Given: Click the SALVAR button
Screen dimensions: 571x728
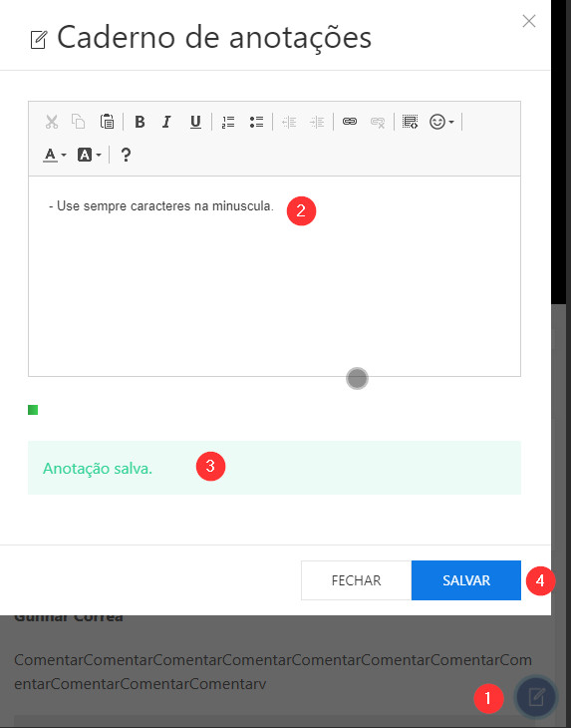Looking at the screenshot, I should click(x=466, y=580).
